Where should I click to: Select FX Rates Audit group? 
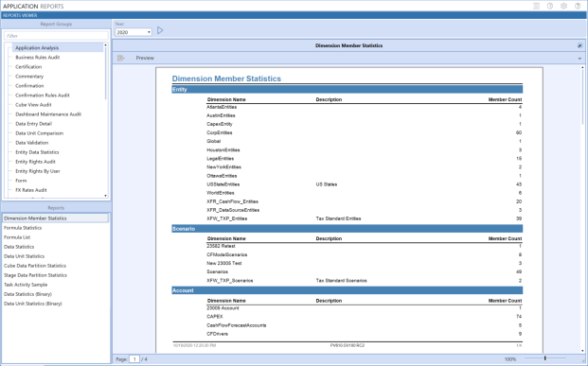coord(31,190)
